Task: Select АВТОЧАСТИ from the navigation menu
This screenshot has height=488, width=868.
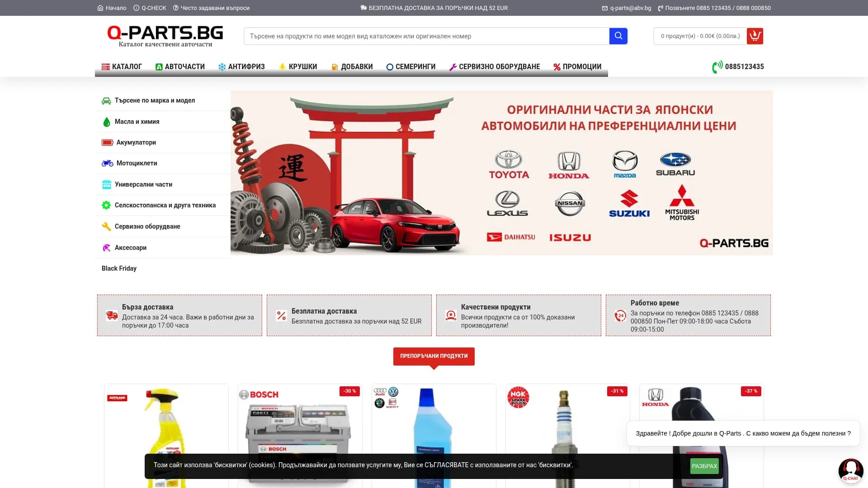Action: click(x=180, y=66)
